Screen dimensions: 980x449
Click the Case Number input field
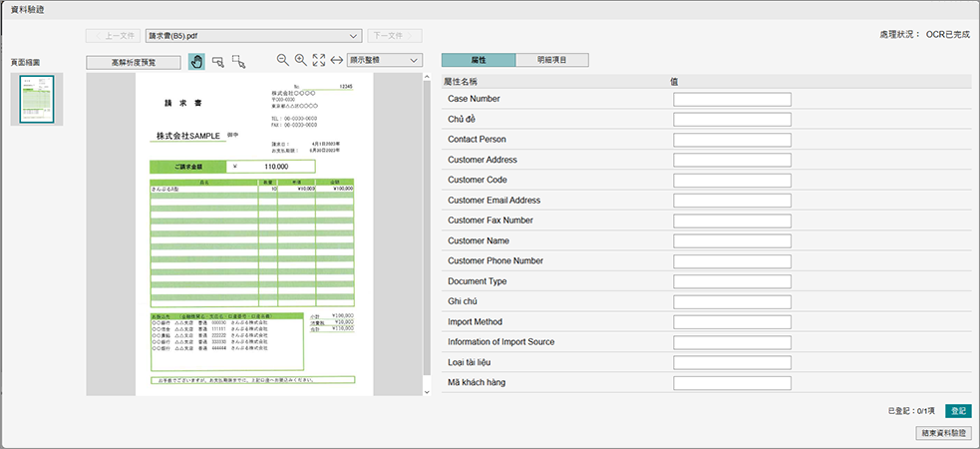(732, 99)
